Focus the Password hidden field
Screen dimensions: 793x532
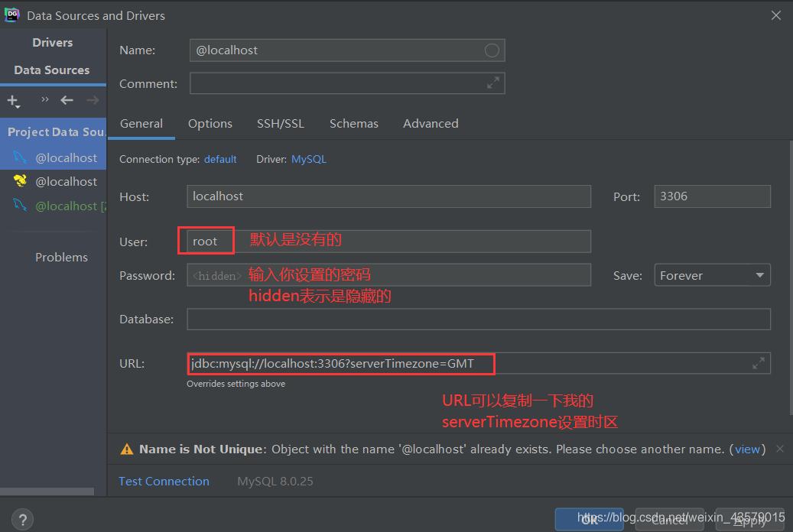click(x=388, y=275)
